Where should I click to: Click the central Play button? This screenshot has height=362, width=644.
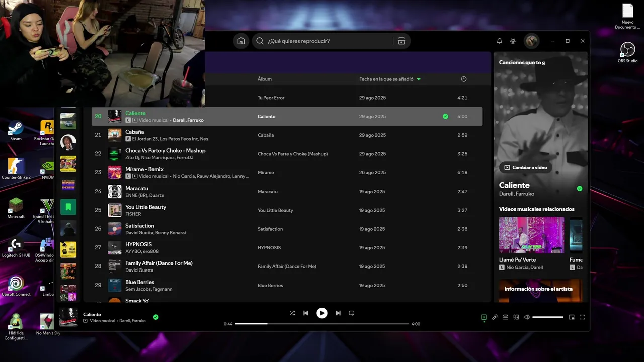(x=322, y=313)
